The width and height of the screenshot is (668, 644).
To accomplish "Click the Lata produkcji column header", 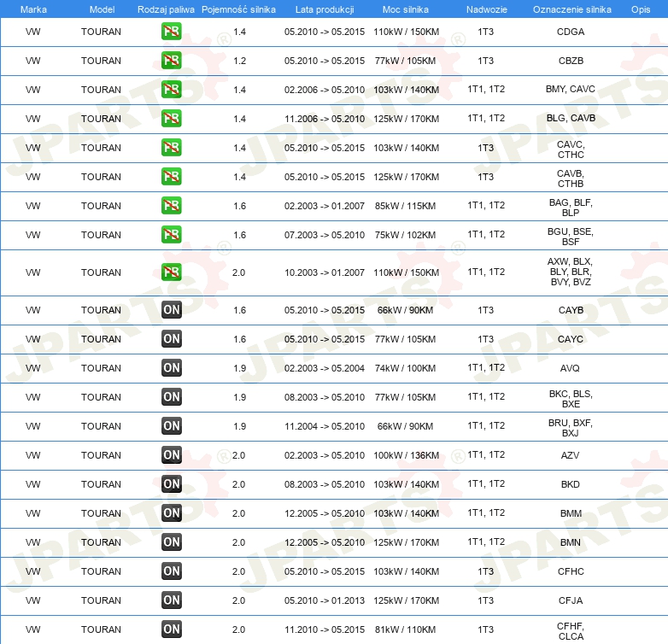I will [325, 9].
